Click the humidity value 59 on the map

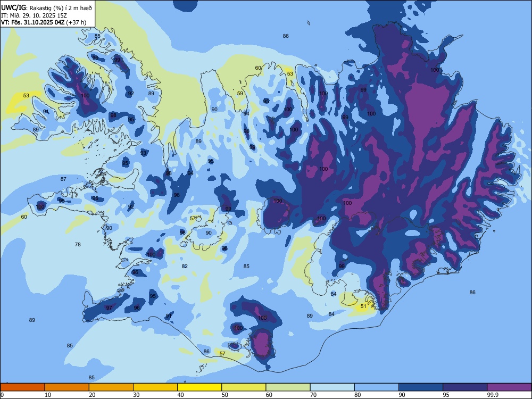240,93
